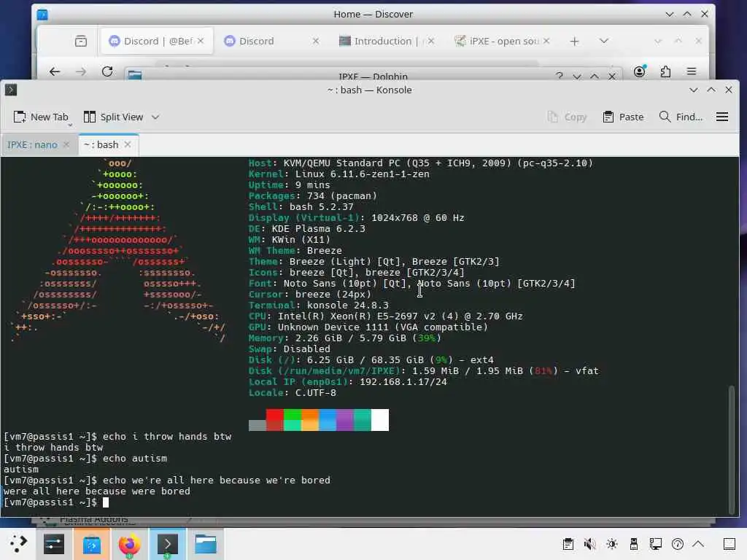Click the 'echo autism' command line
Viewport: 747px width, 560px height.
tap(85, 459)
